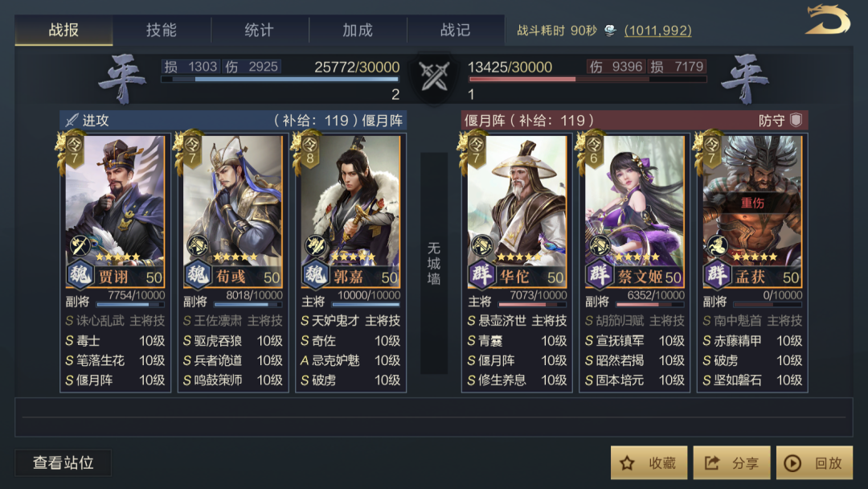Click the star icon on 收藏

pos(627,463)
